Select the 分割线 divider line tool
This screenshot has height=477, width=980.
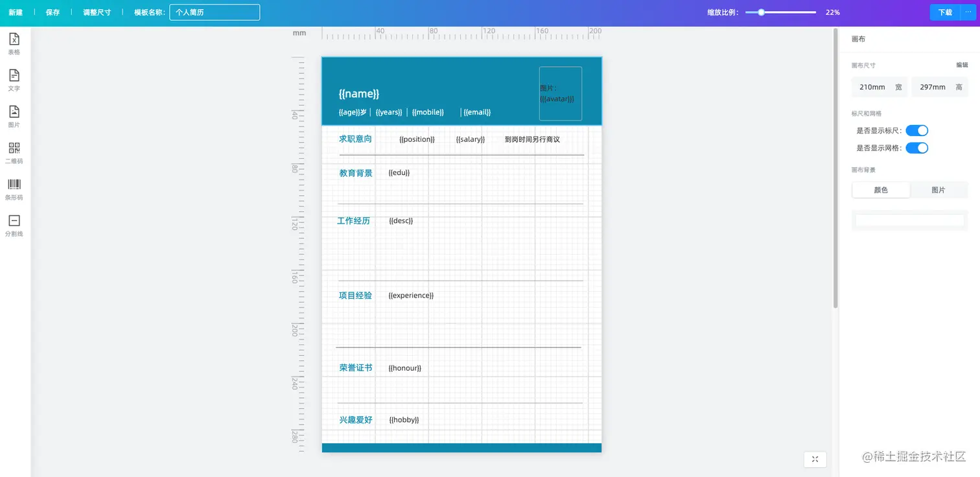click(x=14, y=225)
